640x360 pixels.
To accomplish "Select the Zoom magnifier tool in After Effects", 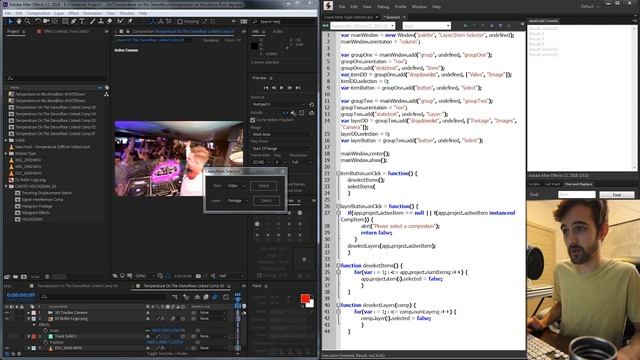I will coord(27,21).
